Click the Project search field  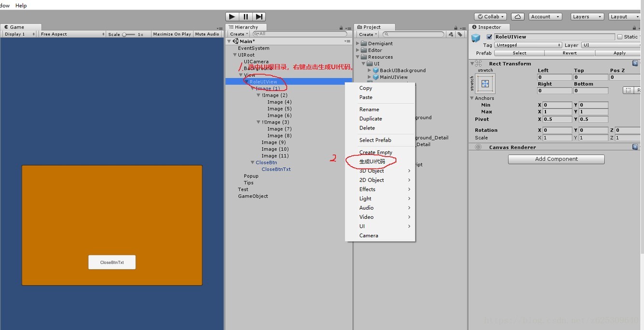pyautogui.click(x=413, y=34)
